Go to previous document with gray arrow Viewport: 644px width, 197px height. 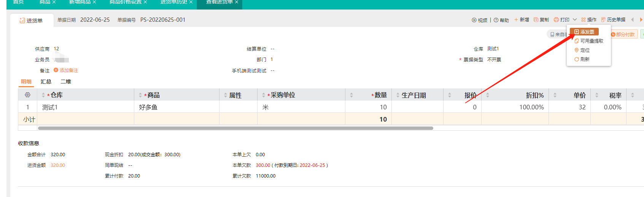pyautogui.click(x=632, y=20)
